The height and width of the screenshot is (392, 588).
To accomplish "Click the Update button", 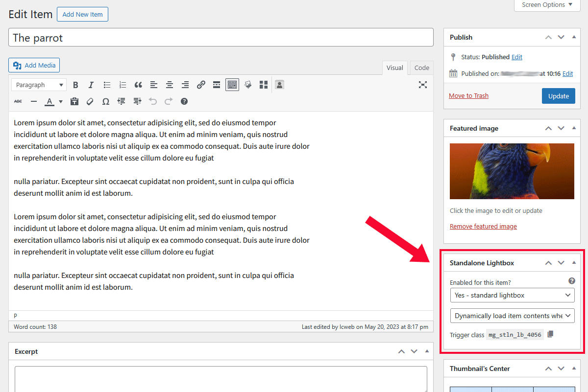I will [558, 96].
